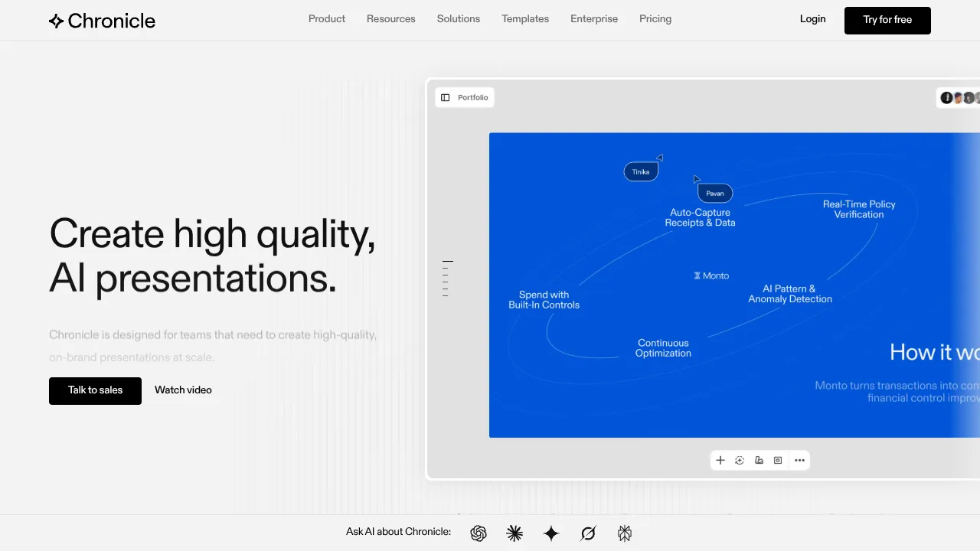Click the sidebar icon on the Portfolio chip
The height and width of the screenshot is (551, 980).
tap(446, 97)
